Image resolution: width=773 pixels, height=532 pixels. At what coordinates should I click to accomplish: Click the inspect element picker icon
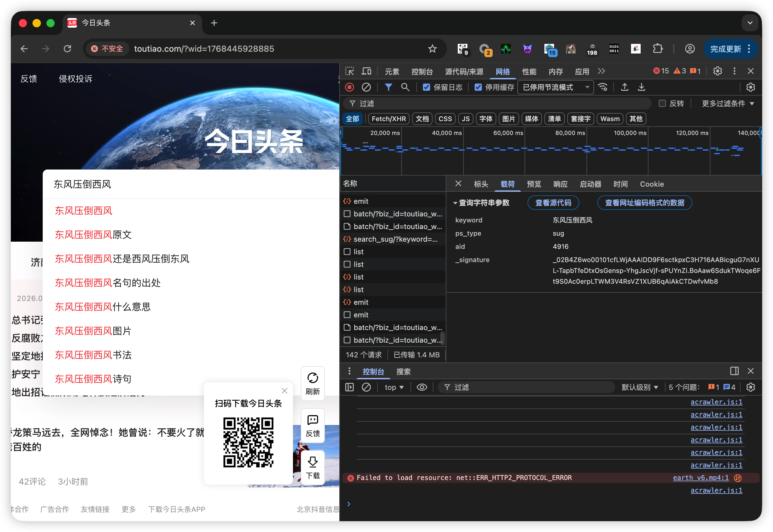point(349,71)
